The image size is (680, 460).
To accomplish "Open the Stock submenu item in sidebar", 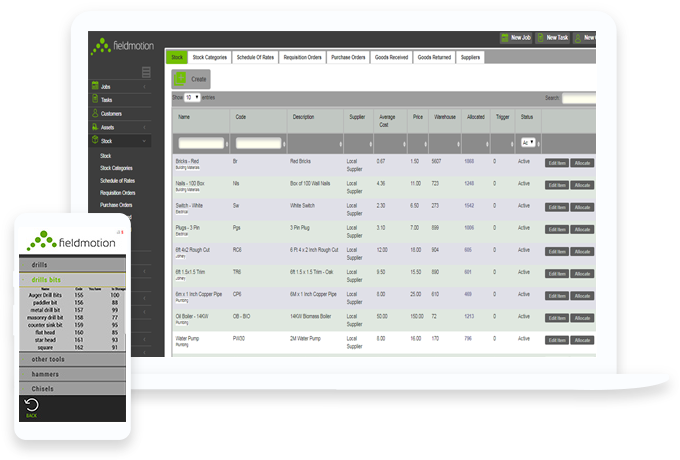I will [105, 156].
